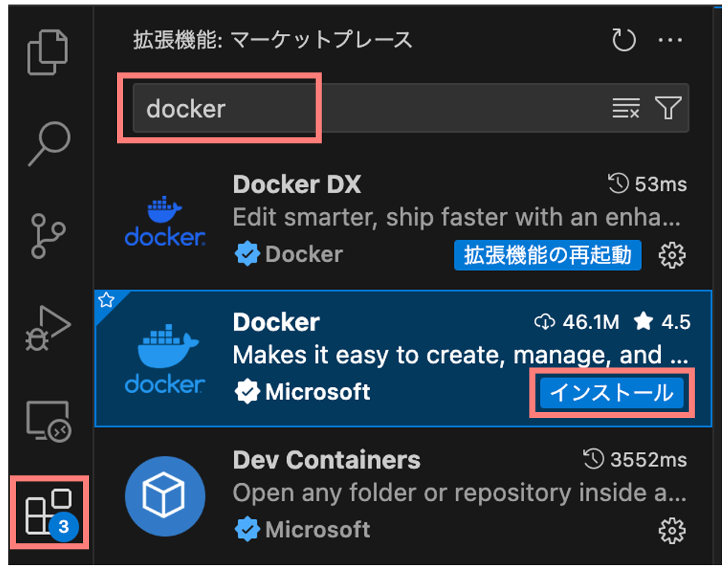Open the Explorer view icon

47,51
